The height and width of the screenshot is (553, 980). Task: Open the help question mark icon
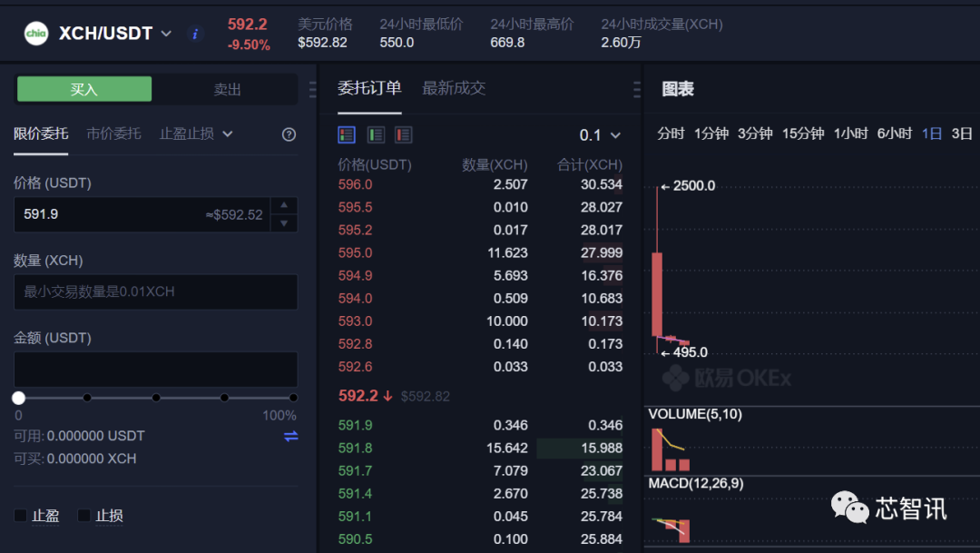point(288,133)
